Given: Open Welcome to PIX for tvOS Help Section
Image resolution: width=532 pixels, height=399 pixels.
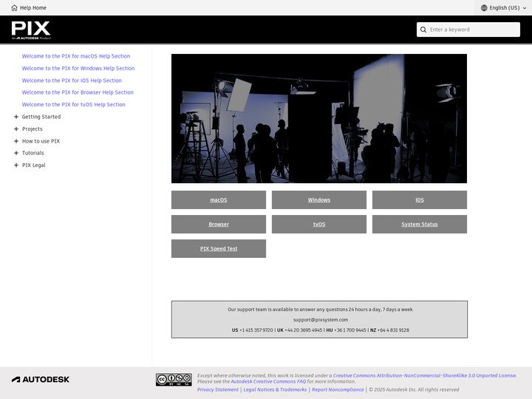Looking at the screenshot, I should click(x=74, y=104).
